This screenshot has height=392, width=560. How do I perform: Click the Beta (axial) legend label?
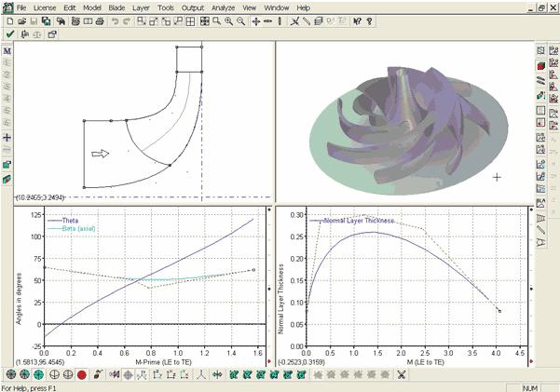tap(78, 228)
